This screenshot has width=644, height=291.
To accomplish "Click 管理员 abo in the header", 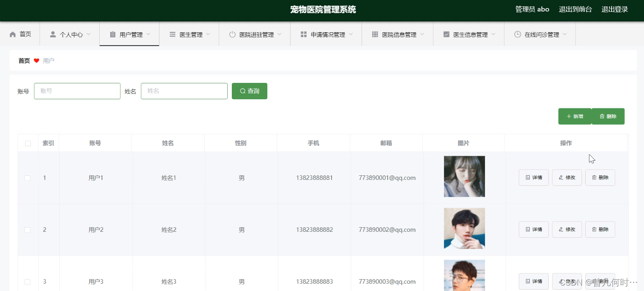I will [x=532, y=9].
